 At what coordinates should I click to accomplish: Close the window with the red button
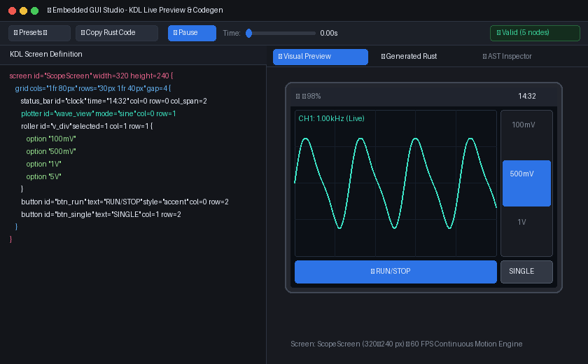12,11
